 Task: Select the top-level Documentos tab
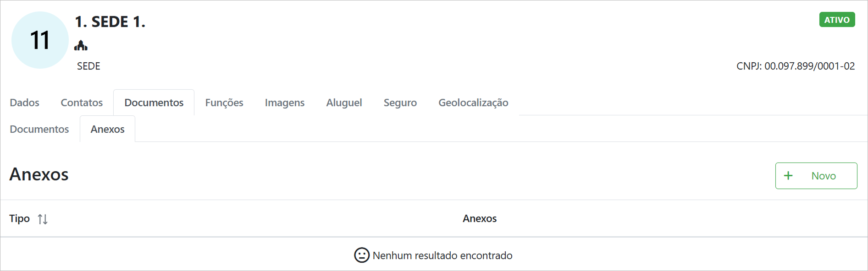tap(154, 103)
